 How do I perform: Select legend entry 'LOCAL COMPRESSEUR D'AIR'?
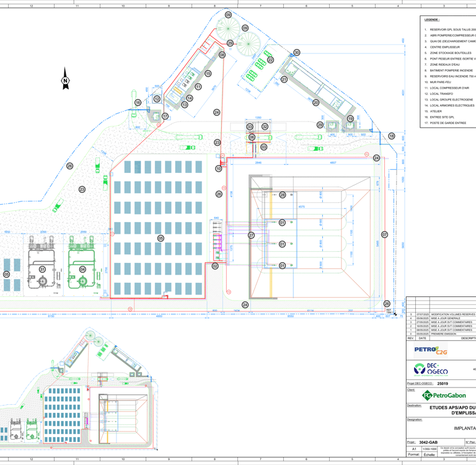click(x=446, y=88)
